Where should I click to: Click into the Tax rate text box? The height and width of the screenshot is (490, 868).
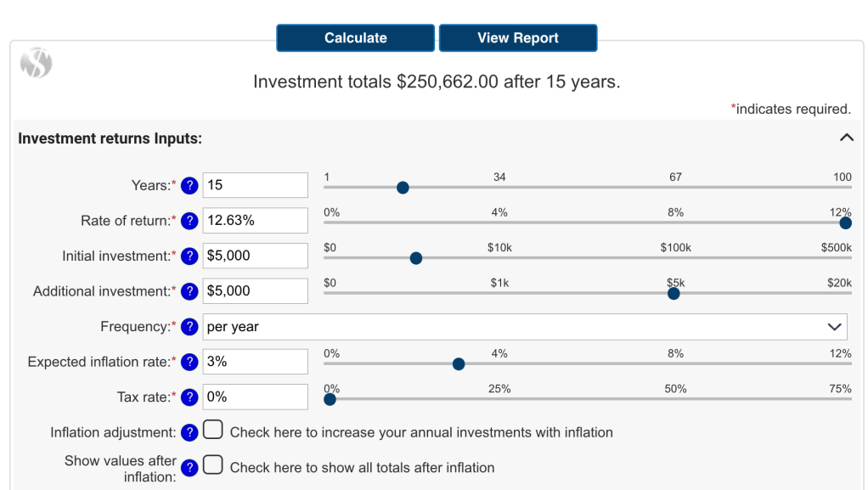pos(255,397)
